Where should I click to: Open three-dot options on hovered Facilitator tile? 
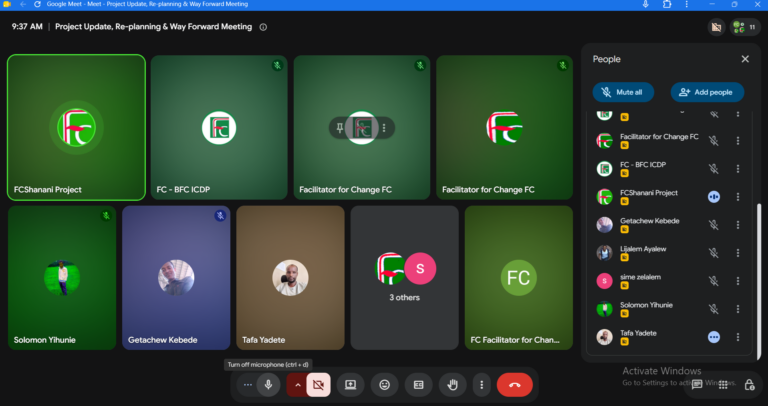(x=384, y=128)
